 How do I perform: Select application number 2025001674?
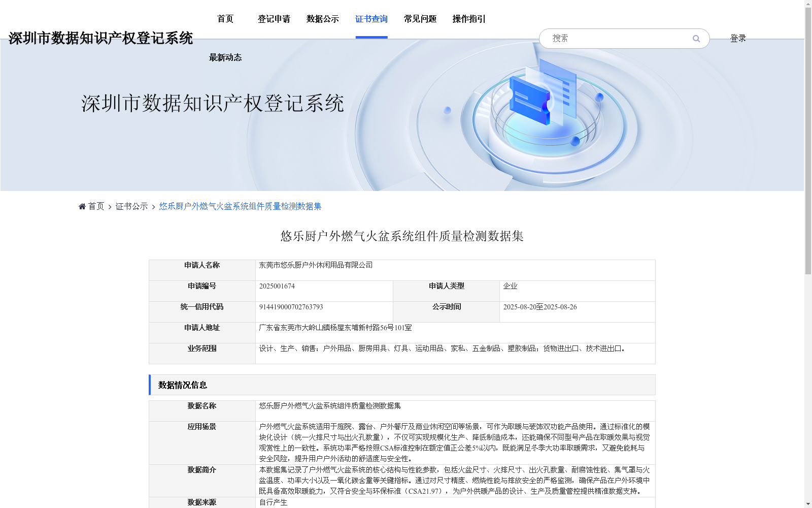277,286
